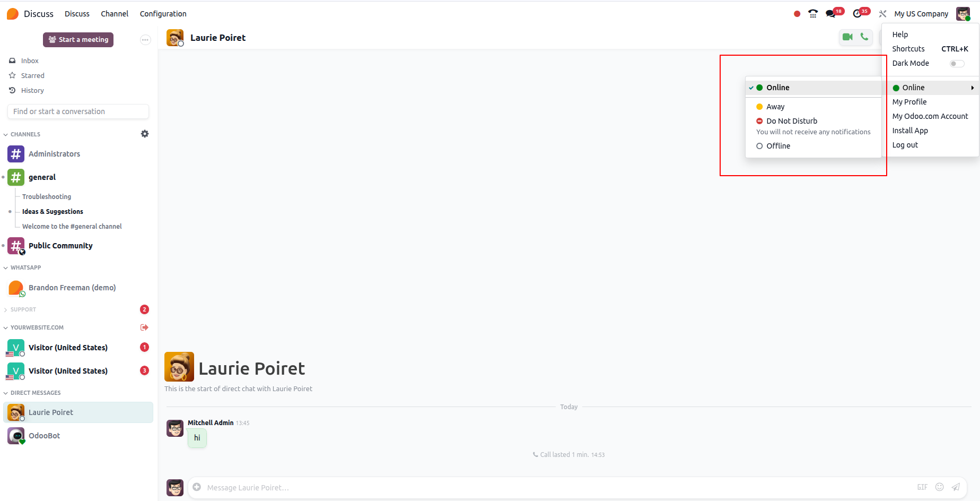
Task: Open the conversations chat bubble icon with badge 18
Action: [x=831, y=14]
